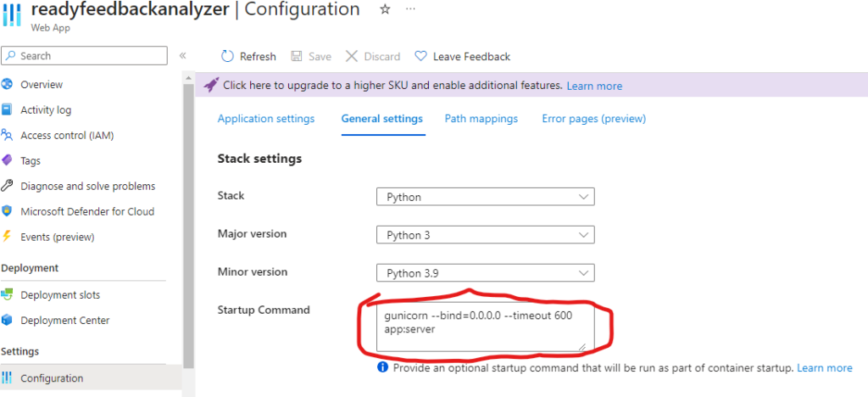The width and height of the screenshot is (868, 397).
Task: Click the Events (preview) lightning icon
Action: [x=8, y=237]
